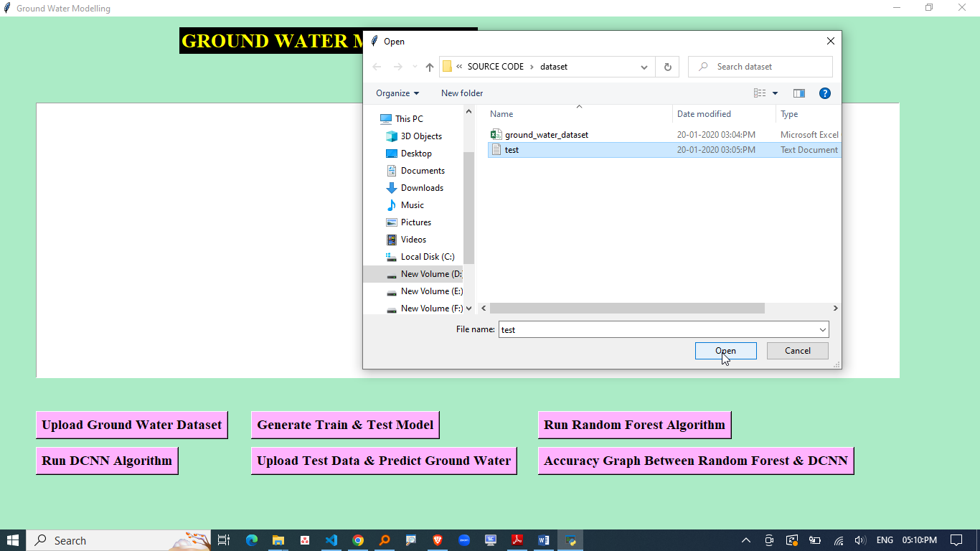Click Upload Ground Water Dataset button

click(x=132, y=425)
